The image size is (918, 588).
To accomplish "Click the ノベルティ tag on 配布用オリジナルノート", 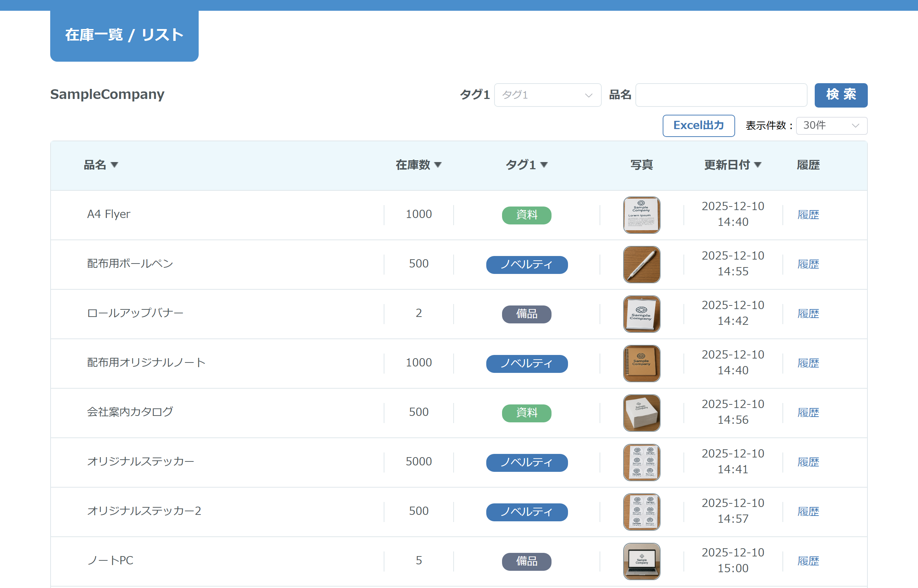I will (526, 364).
